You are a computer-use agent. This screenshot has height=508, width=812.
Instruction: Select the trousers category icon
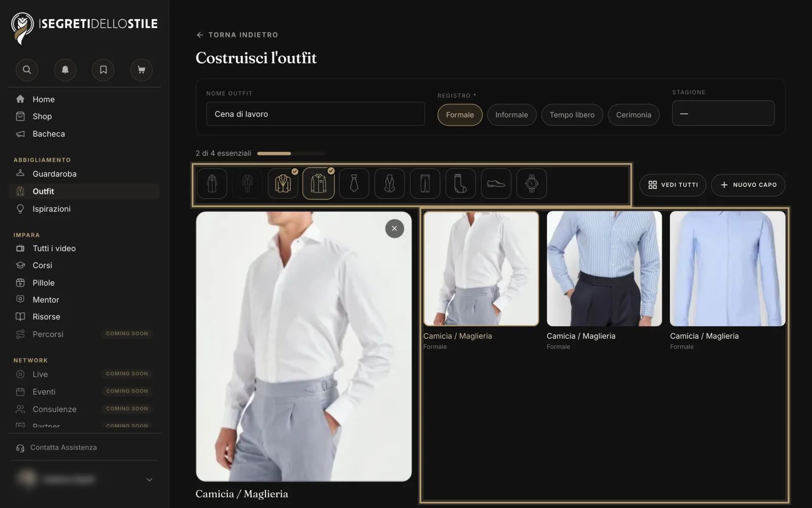coord(425,183)
